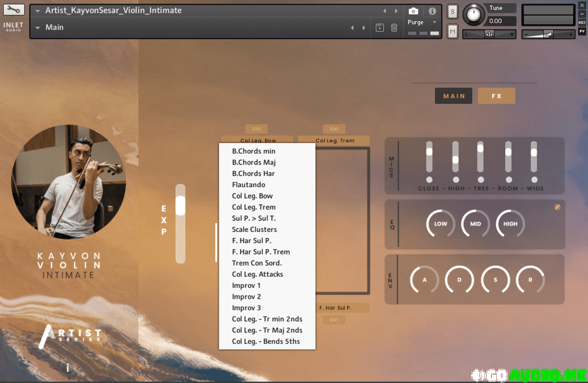The height and width of the screenshot is (383, 588).
Task: Expand the instrument name dropdown arrow
Action: coord(38,11)
